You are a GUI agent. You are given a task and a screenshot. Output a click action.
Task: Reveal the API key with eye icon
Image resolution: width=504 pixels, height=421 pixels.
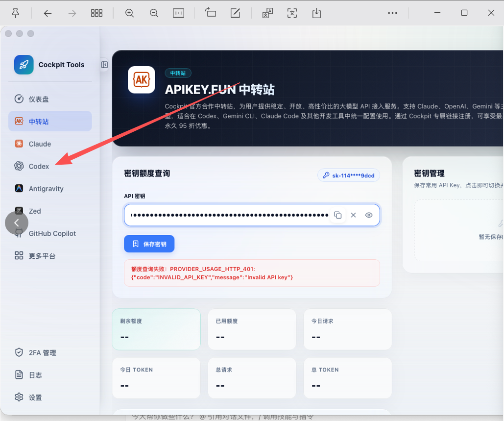pyautogui.click(x=369, y=215)
